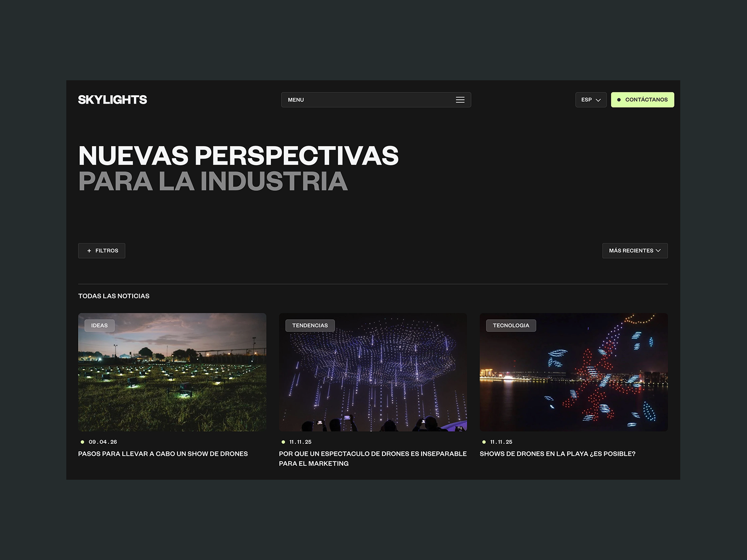Open the ESP language dropdown

tap(591, 99)
